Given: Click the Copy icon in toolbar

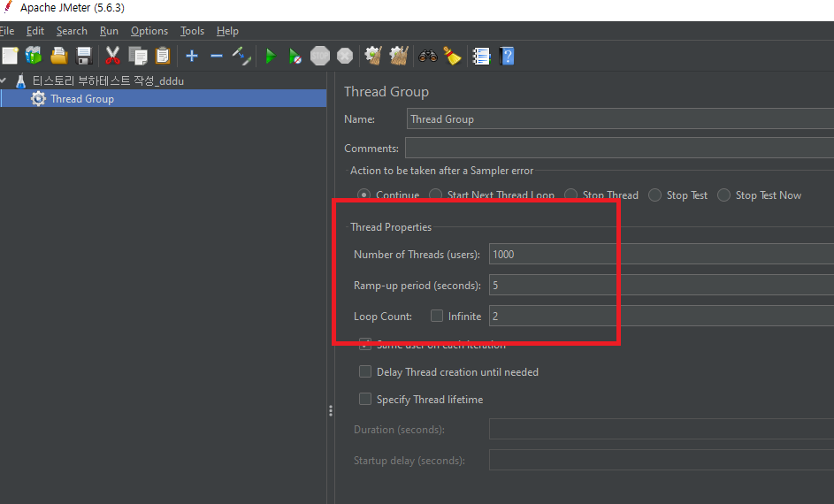Looking at the screenshot, I should point(138,56).
